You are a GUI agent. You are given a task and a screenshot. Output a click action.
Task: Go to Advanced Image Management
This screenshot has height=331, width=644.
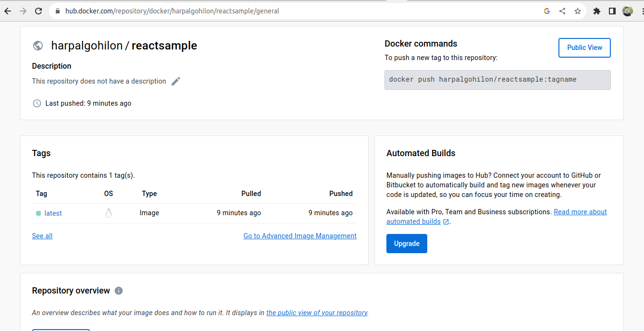click(x=300, y=236)
